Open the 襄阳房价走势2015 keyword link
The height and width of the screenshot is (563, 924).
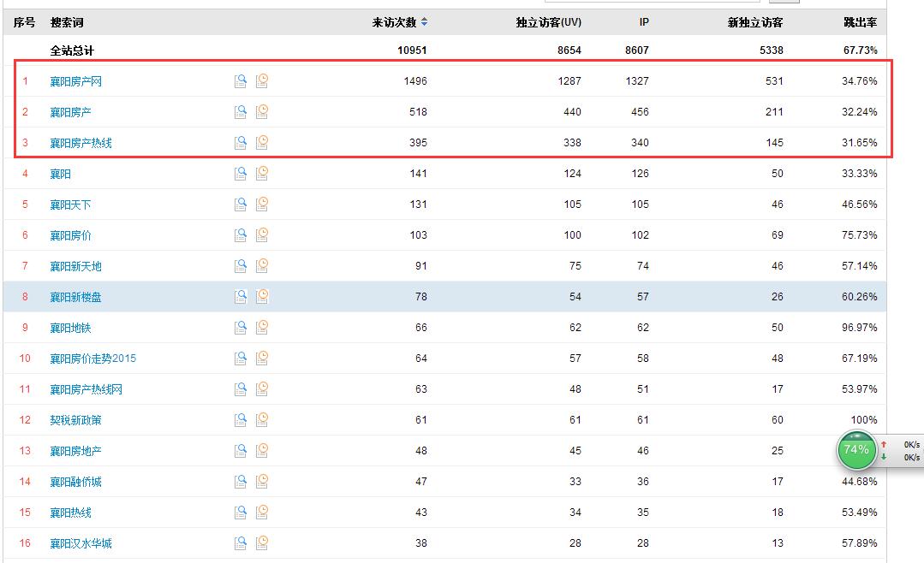pos(92,359)
